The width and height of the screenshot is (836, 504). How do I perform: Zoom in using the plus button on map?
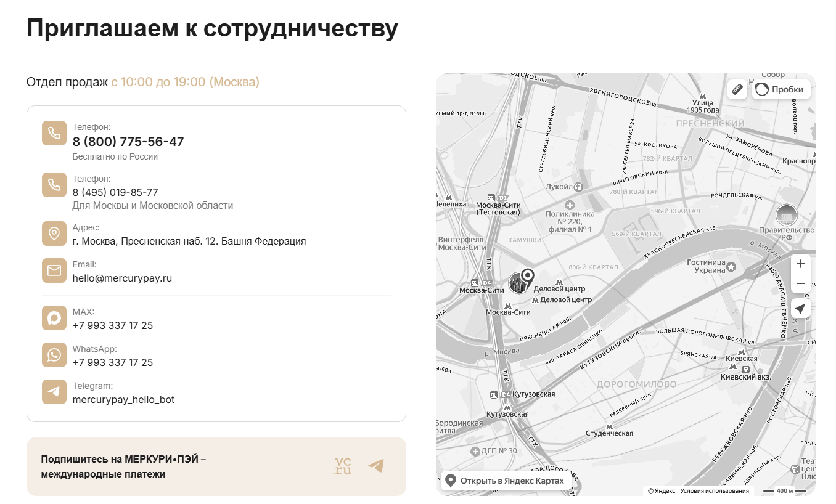800,263
